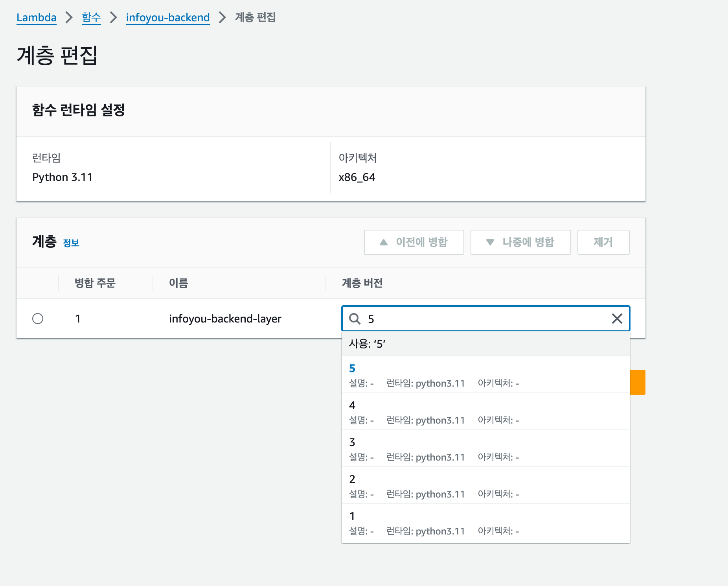This screenshot has width=728, height=586.
Task: Click the 계층 버전 column header
Action: tap(362, 283)
